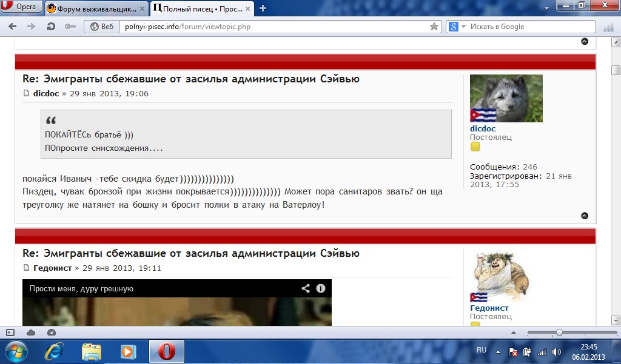Screen dimensions: 621x364
Task: Open first post title Re: Эмигранты сбежавшие
Action: [x=191, y=79]
